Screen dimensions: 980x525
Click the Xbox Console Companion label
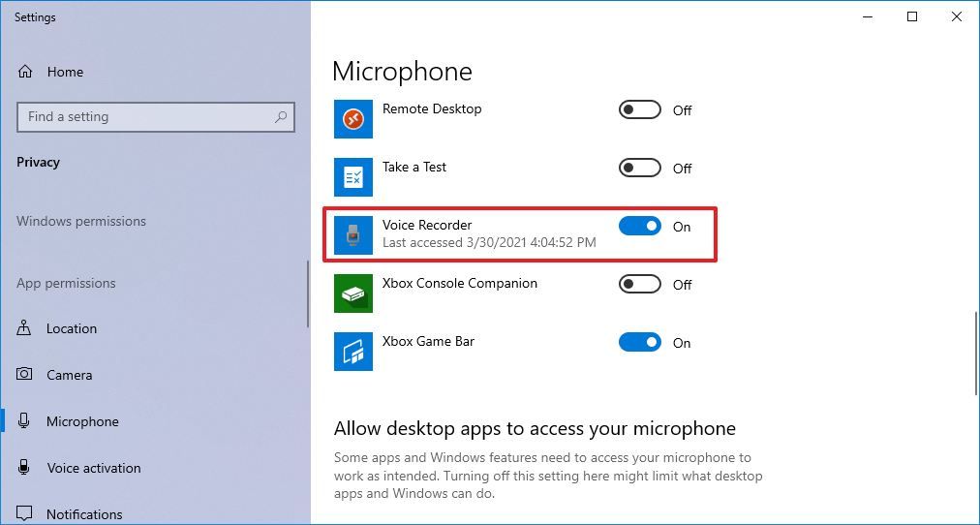coord(459,283)
